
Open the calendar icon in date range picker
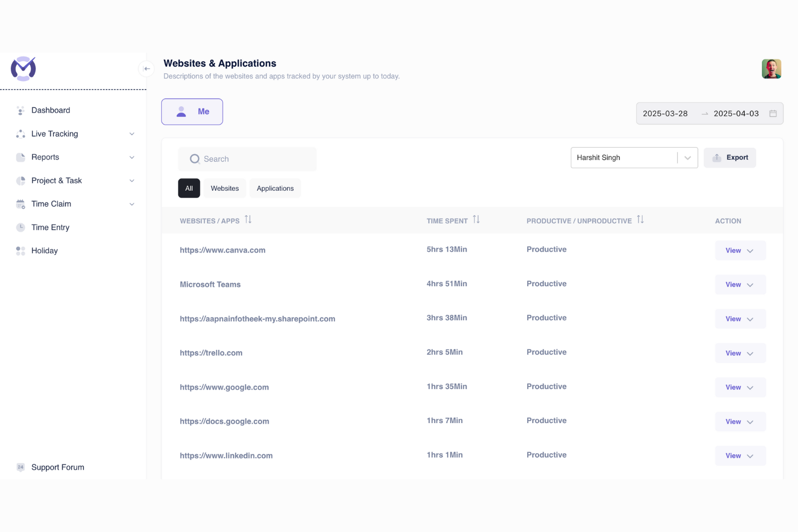point(773,113)
